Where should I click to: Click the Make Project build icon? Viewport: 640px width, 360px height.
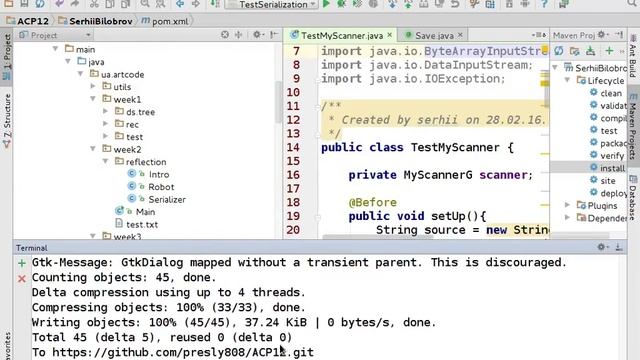pos(215,4)
